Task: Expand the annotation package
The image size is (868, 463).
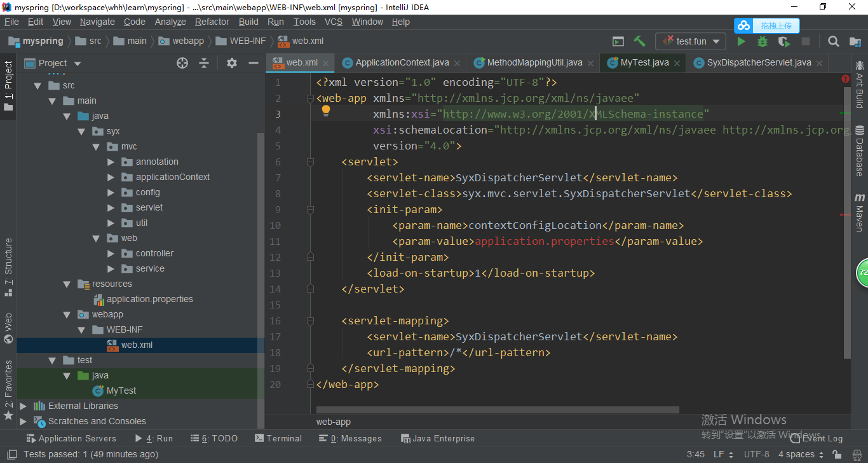Action: click(111, 162)
